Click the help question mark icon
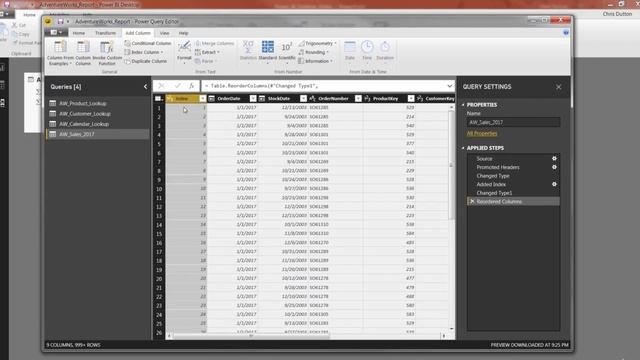640x360 pixels. [566, 33]
